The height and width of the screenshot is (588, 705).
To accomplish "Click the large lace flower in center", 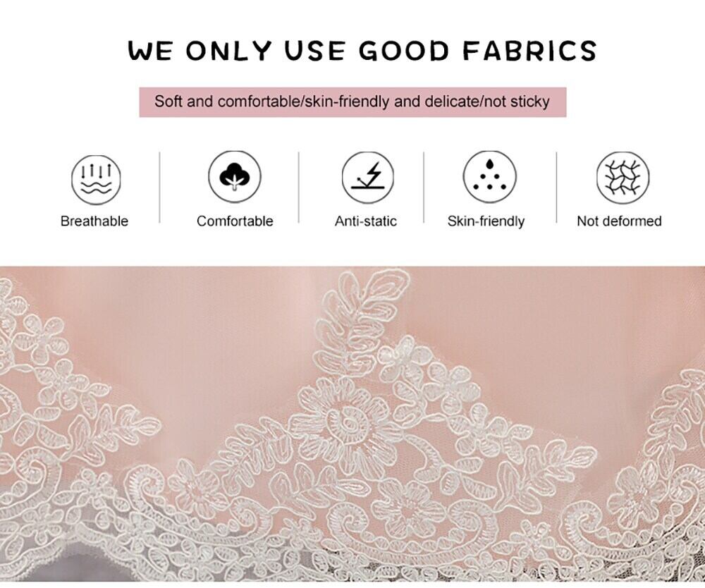I will coord(347,422).
